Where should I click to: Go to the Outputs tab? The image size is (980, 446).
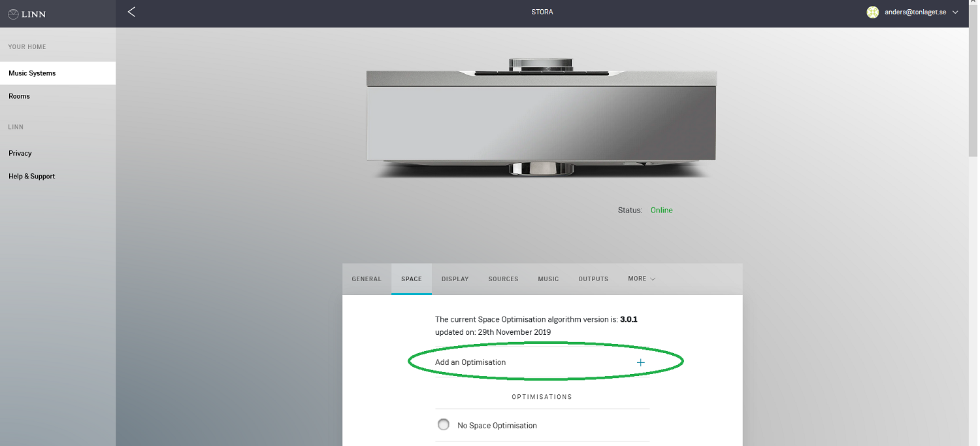593,279
